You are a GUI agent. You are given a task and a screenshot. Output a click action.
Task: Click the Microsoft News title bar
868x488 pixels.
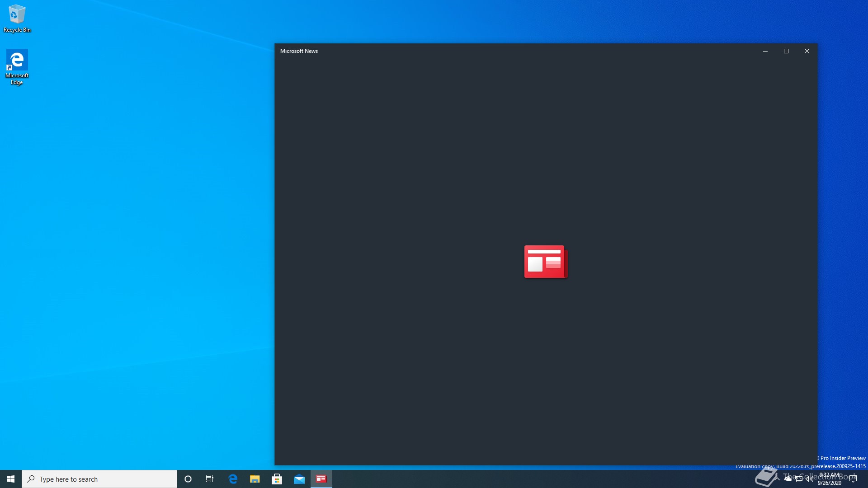click(497, 51)
